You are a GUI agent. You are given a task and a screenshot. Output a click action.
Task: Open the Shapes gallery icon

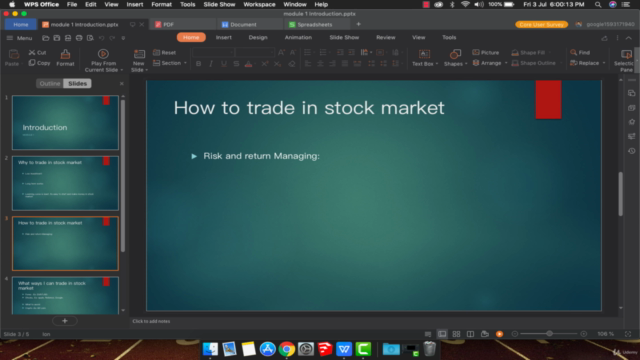point(455,54)
